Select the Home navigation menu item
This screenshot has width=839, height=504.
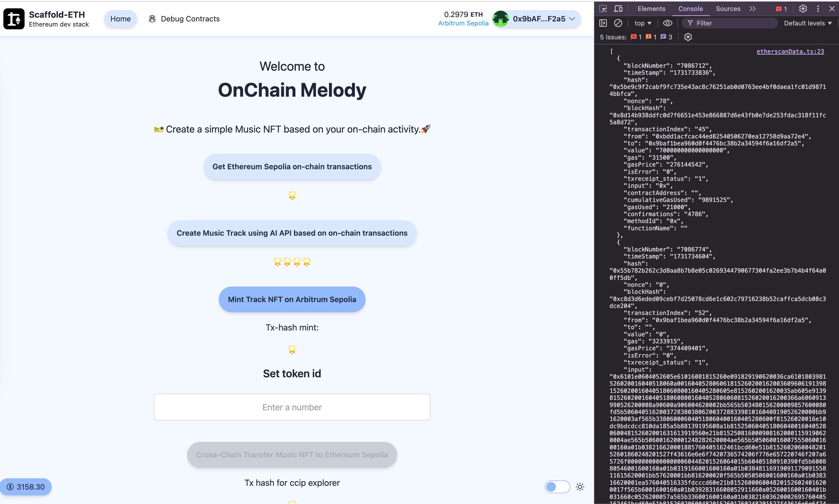[120, 18]
